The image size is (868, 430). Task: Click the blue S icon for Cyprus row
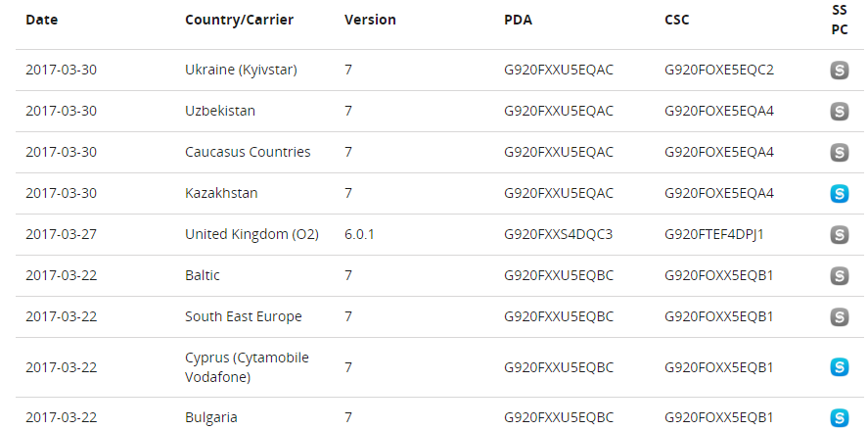point(839,367)
